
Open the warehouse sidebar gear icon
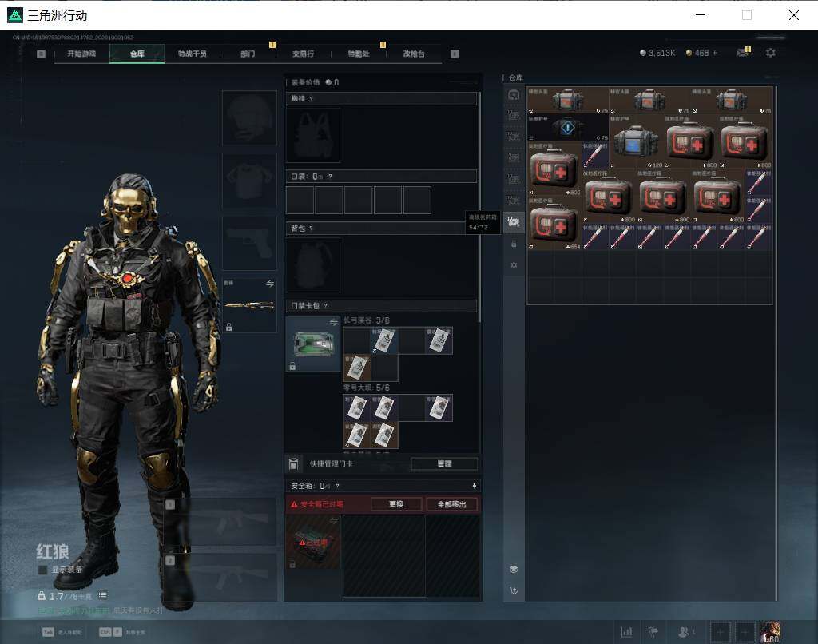(x=514, y=265)
